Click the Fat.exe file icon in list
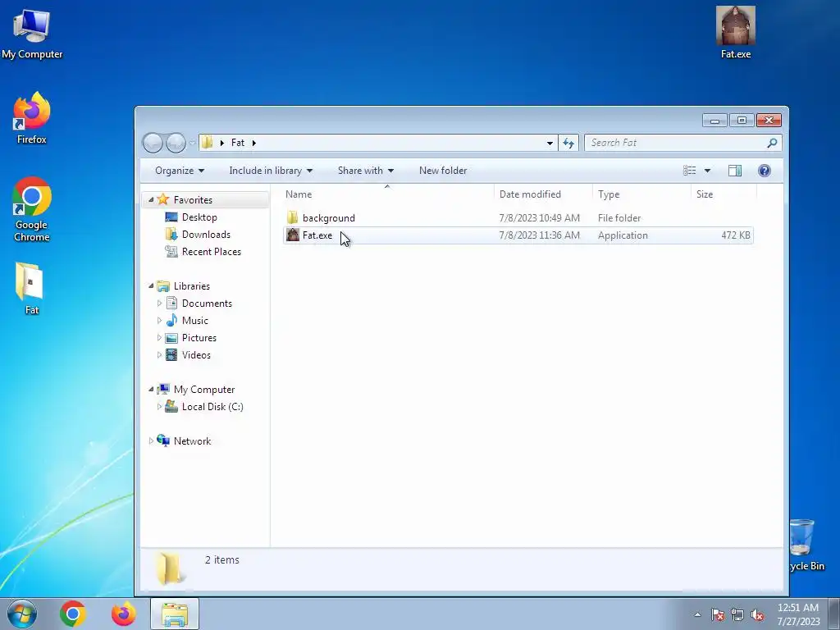Screen dimensions: 840x630 293,235
